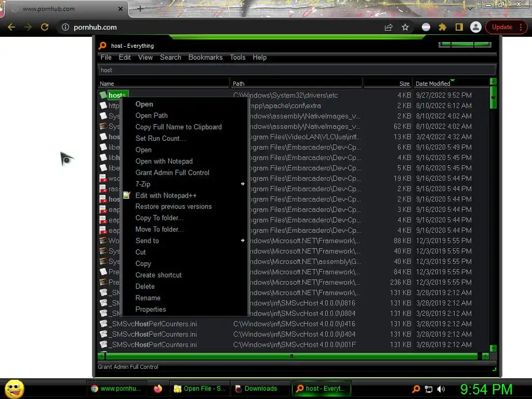This screenshot has width=532, height=399.
Task: Choose Create shortcut
Action: pyautogui.click(x=158, y=275)
